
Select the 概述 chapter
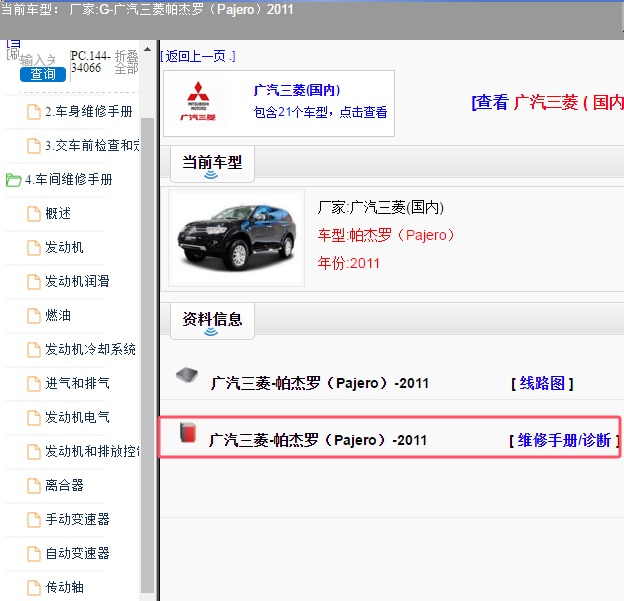[58, 213]
